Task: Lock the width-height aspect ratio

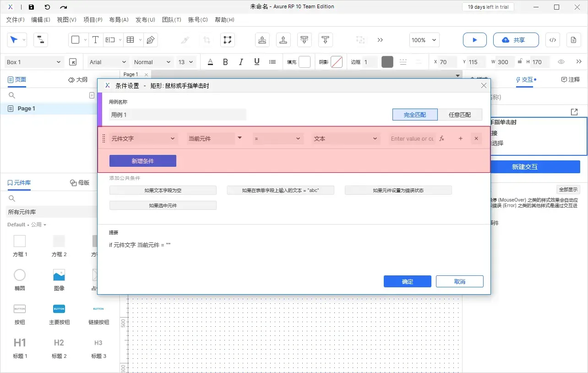Action: coord(520,62)
